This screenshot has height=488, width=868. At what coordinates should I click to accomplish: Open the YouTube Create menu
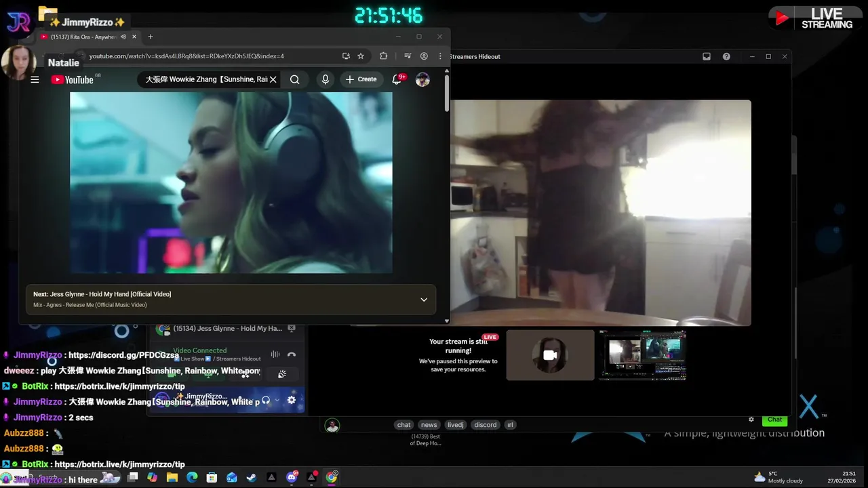click(361, 79)
